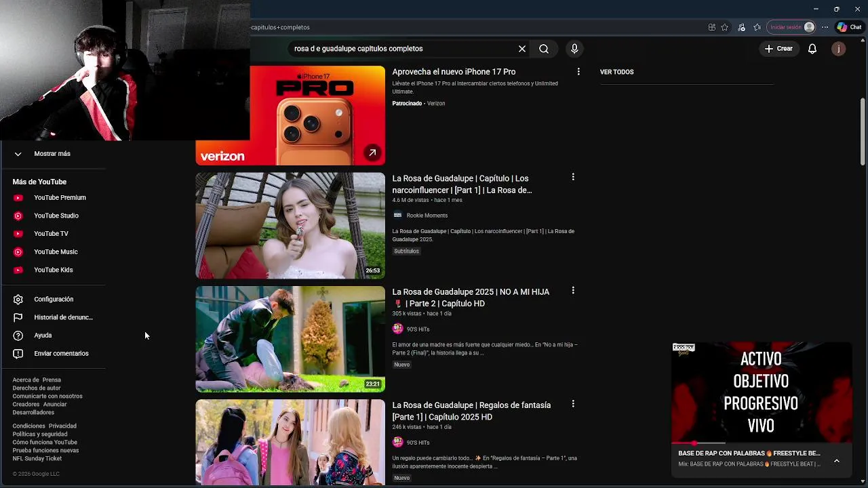This screenshot has height=488, width=868.
Task: Open the Verizon iPhone 17 Pro ad thumbnail
Action: tap(290, 115)
